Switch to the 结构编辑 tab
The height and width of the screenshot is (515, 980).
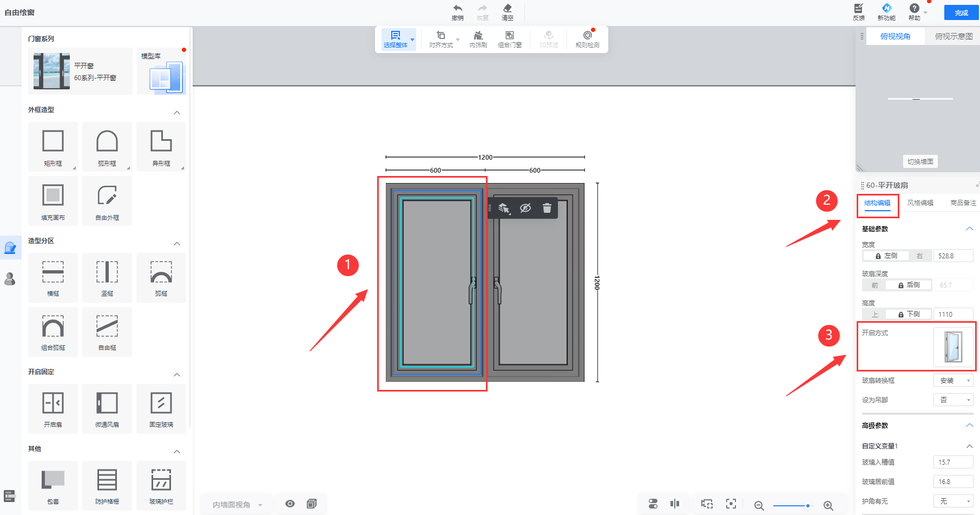(877, 203)
